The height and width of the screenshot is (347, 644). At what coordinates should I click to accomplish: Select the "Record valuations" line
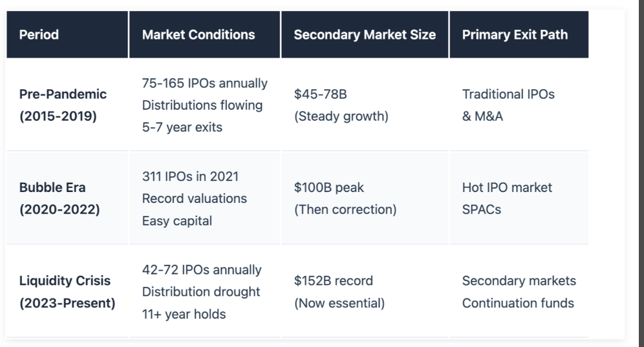pyautogui.click(x=194, y=198)
